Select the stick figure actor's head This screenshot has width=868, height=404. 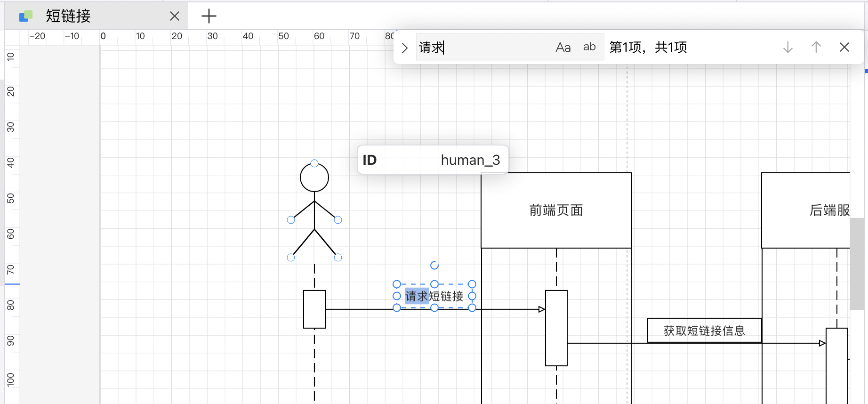tap(314, 178)
